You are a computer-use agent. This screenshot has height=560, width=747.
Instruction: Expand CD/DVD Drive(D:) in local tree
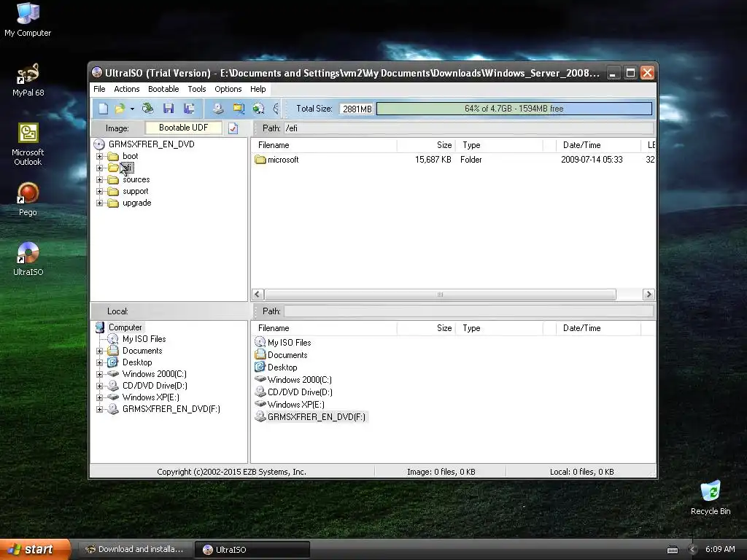[x=99, y=386]
